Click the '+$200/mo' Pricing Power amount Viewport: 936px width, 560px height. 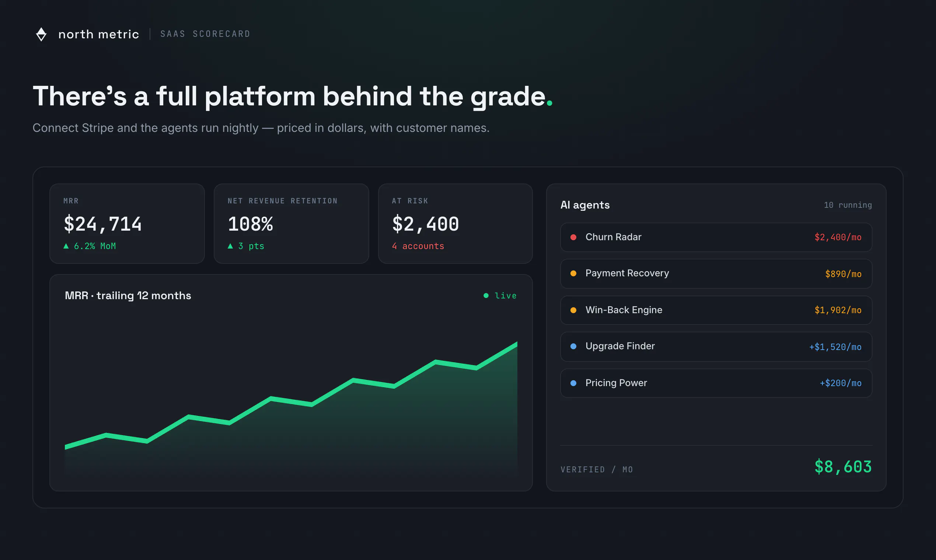[x=841, y=383]
